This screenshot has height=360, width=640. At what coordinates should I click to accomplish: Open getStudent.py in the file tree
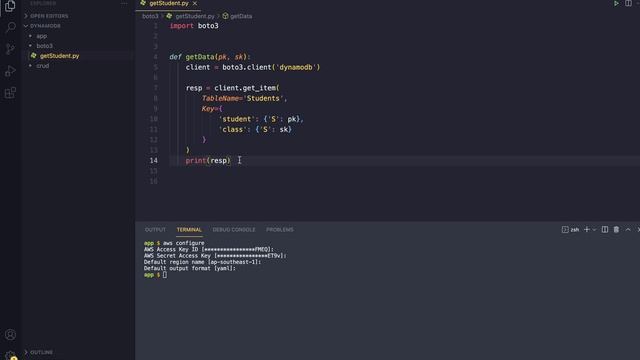click(x=59, y=56)
